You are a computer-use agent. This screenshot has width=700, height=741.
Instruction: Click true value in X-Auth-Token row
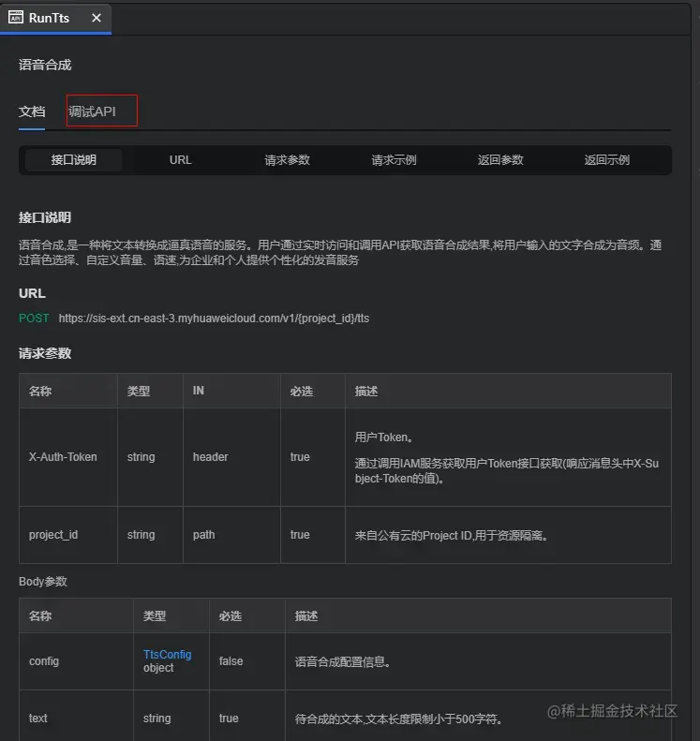click(x=300, y=456)
